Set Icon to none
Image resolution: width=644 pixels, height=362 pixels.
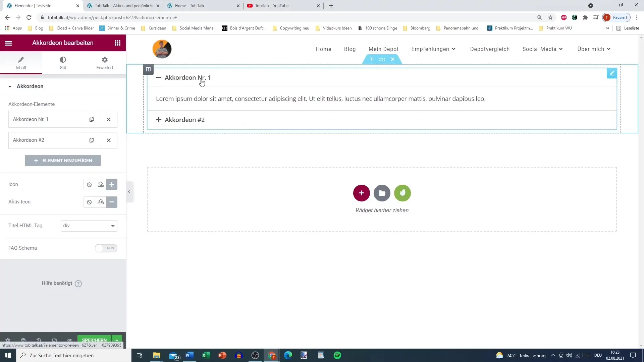[x=89, y=184]
